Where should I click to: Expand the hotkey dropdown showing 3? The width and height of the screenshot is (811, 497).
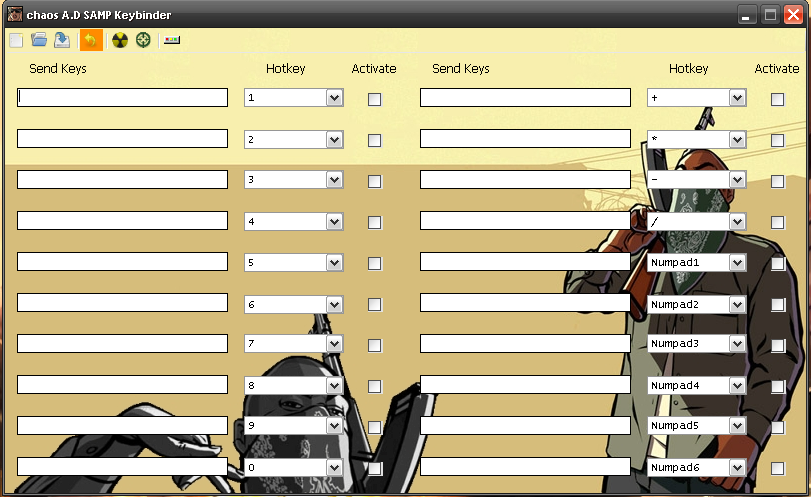point(334,180)
